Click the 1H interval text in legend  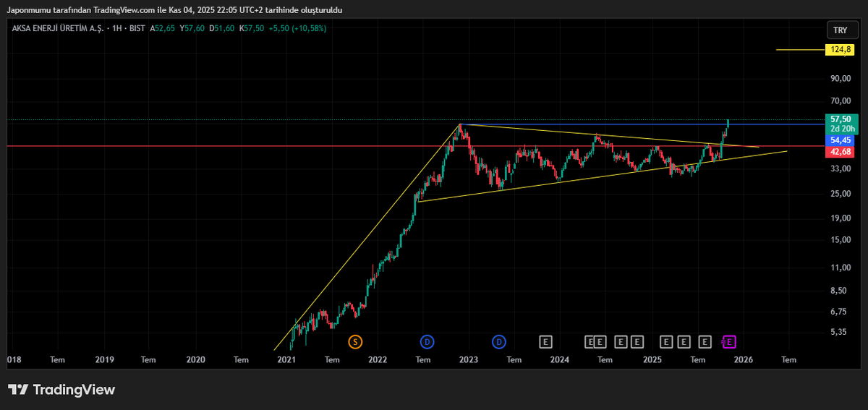116,29
